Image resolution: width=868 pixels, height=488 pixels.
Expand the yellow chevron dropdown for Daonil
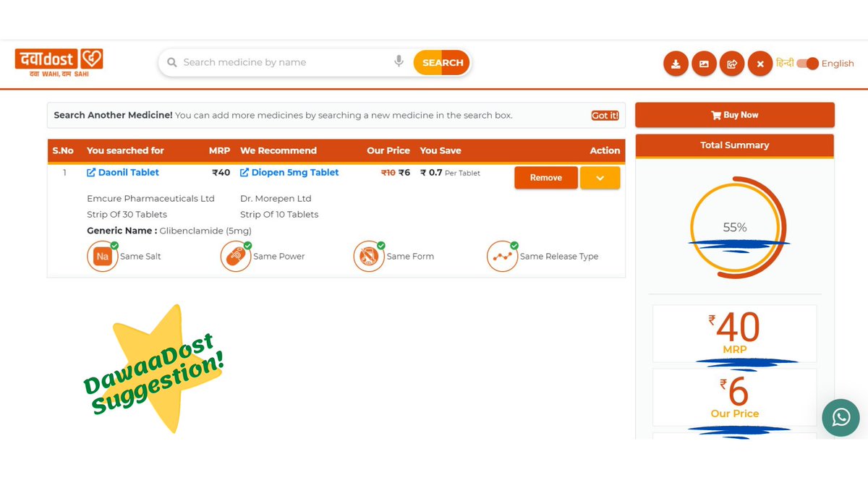click(x=600, y=178)
